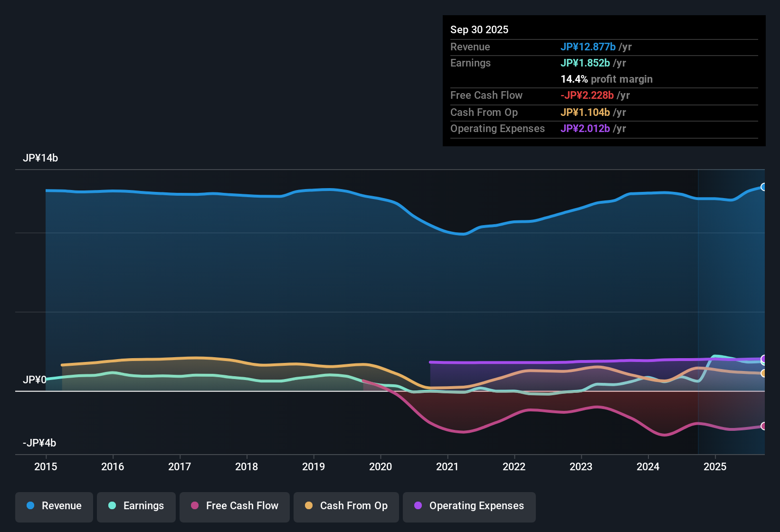Expand the Operating Expenses legend entry
The height and width of the screenshot is (532, 780).
pyautogui.click(x=469, y=506)
